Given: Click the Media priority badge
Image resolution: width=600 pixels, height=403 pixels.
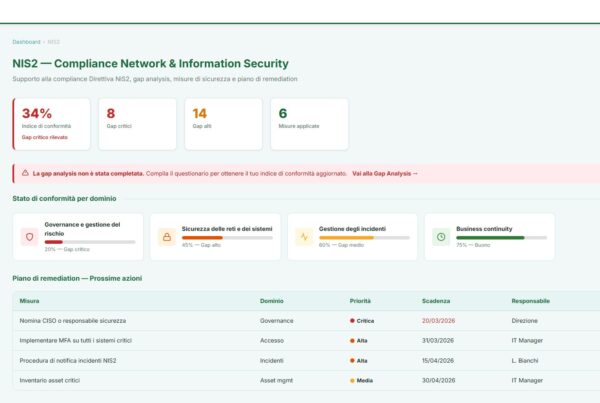Looking at the screenshot, I should [x=361, y=380].
